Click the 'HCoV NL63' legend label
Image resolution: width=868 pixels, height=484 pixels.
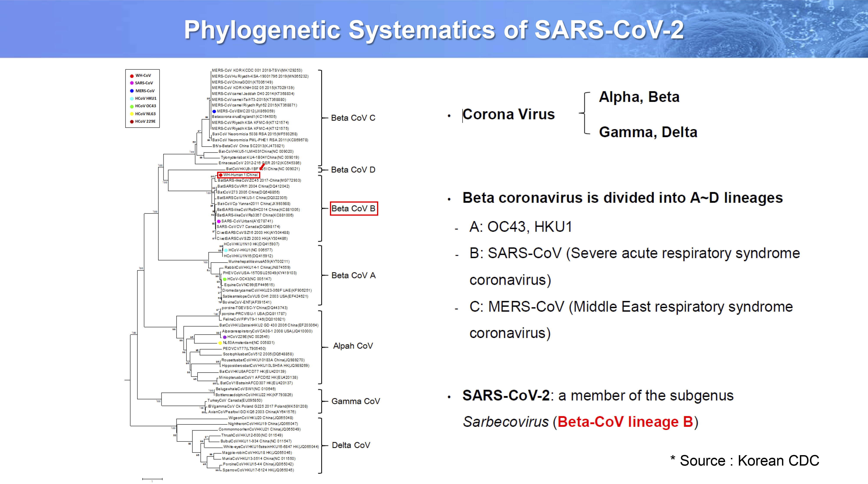click(x=145, y=114)
